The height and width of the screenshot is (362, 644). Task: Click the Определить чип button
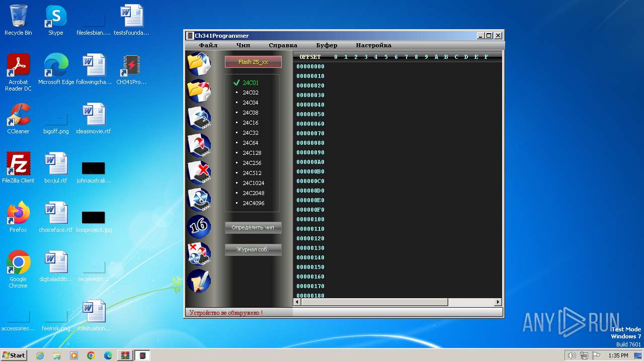[253, 228]
